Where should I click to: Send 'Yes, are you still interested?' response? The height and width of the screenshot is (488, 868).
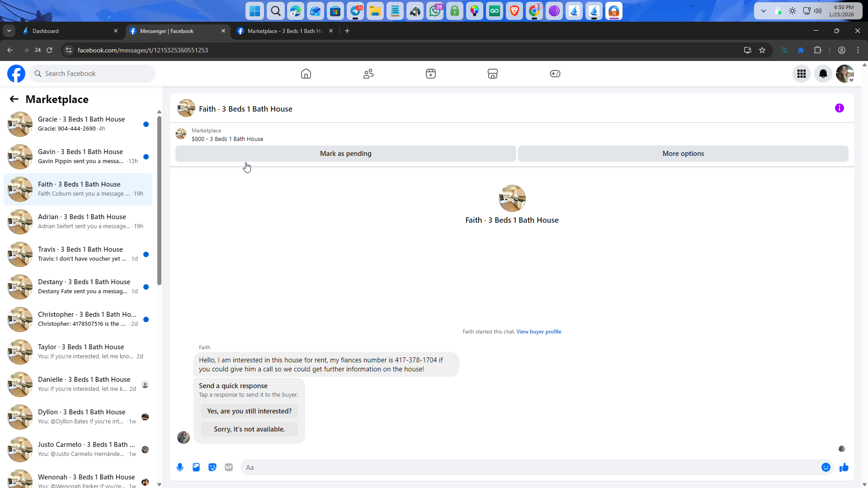[250, 411]
